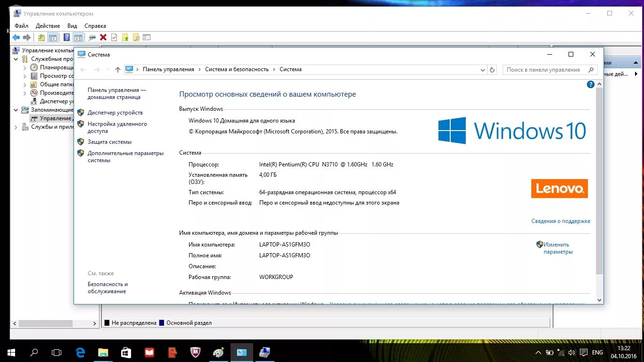Click System window scrollbar down arrow
Screen dimensions: 644x362
[599, 300]
